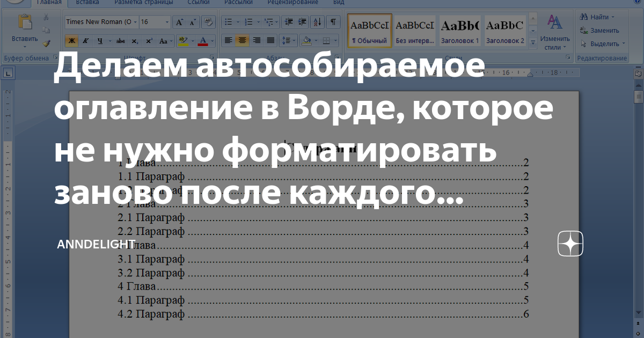The height and width of the screenshot is (338, 644).
Task: Click the Change Styles (Изменить стили) icon
Action: pos(554,23)
